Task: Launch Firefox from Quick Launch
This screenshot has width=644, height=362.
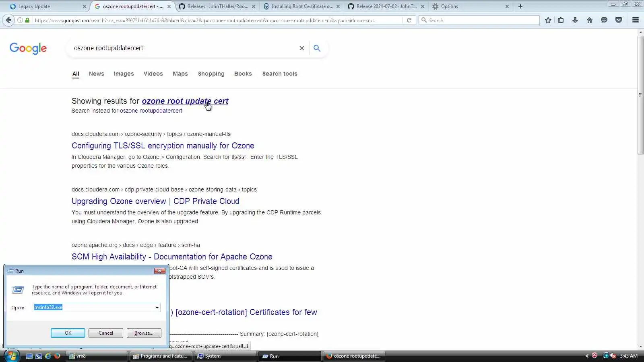Action: tap(57, 356)
